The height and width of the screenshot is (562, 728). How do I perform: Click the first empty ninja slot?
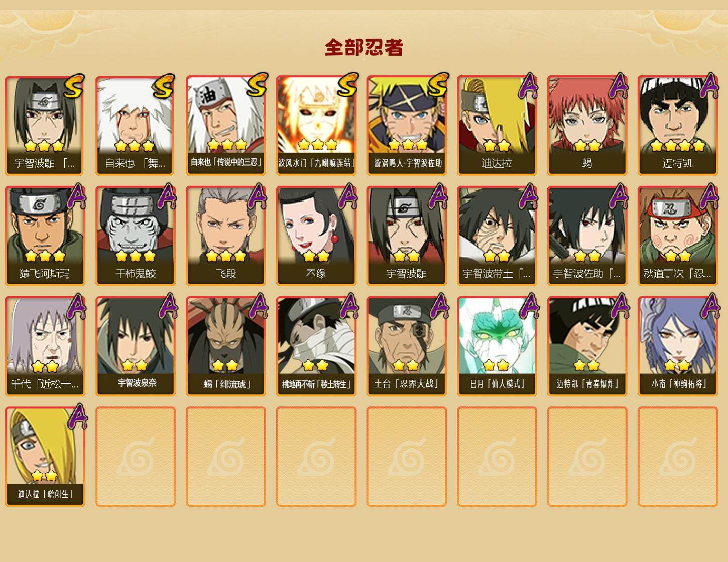coord(136,457)
